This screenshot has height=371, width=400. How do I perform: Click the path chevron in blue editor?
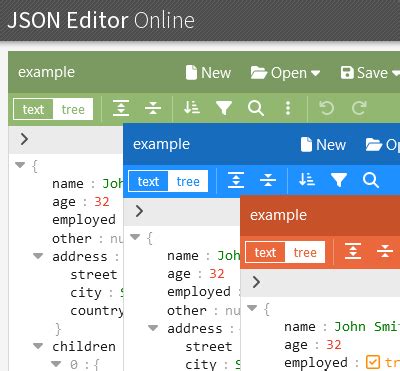(x=139, y=211)
